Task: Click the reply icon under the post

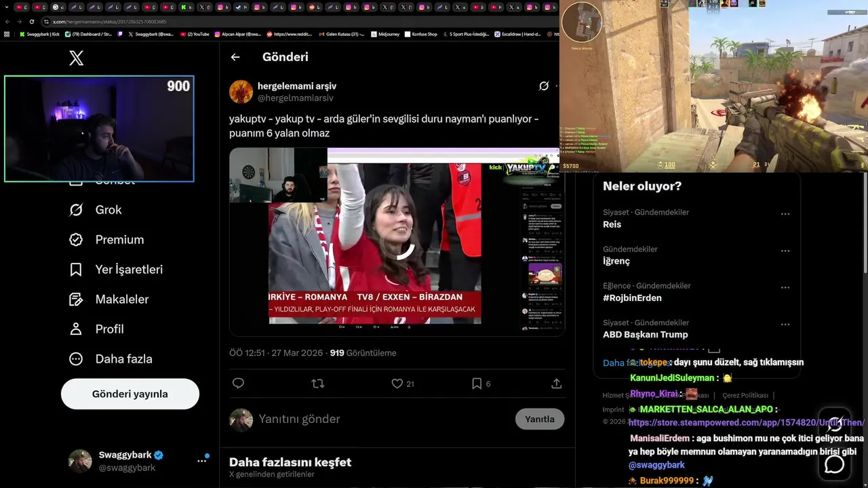Action: tap(238, 384)
